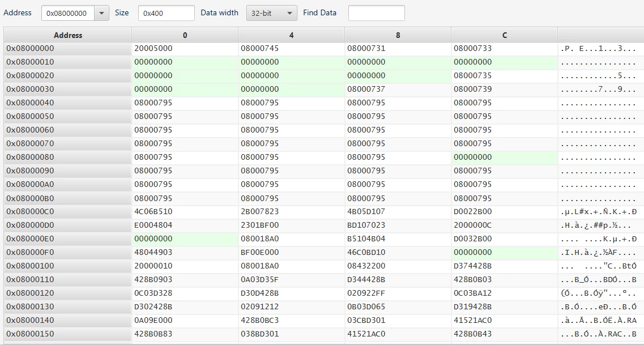Click the Size input field 0x400
This screenshot has height=345, width=644.
coord(167,13)
